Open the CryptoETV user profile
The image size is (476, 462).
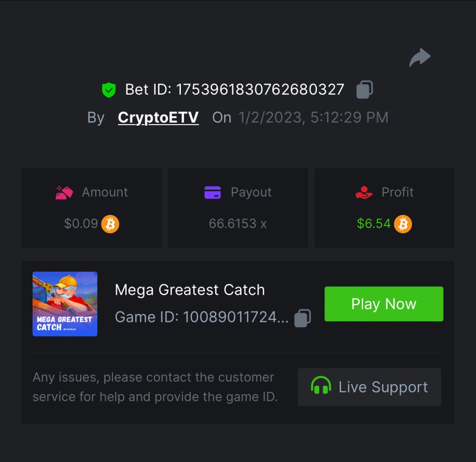tap(158, 117)
